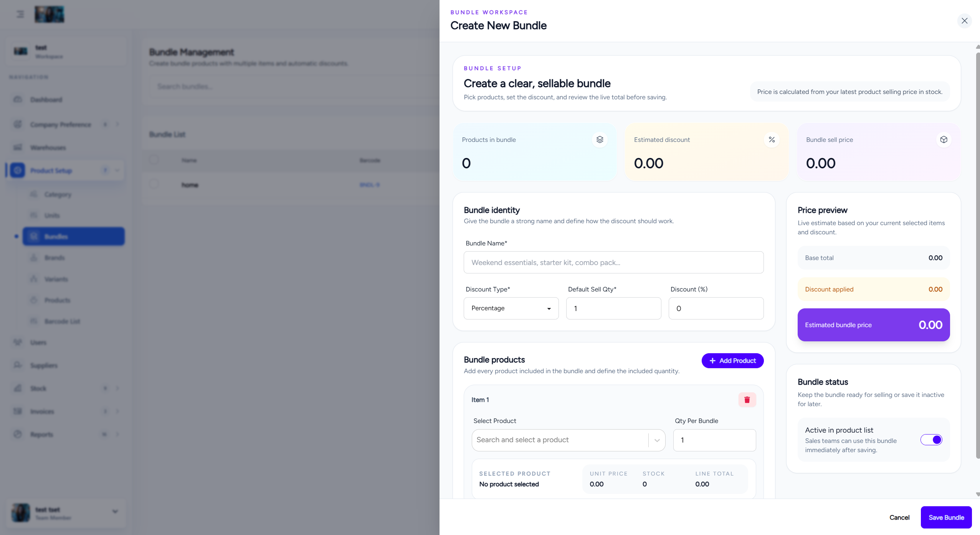Expand the Stock submenu chevron
980x535 pixels.
click(117, 388)
